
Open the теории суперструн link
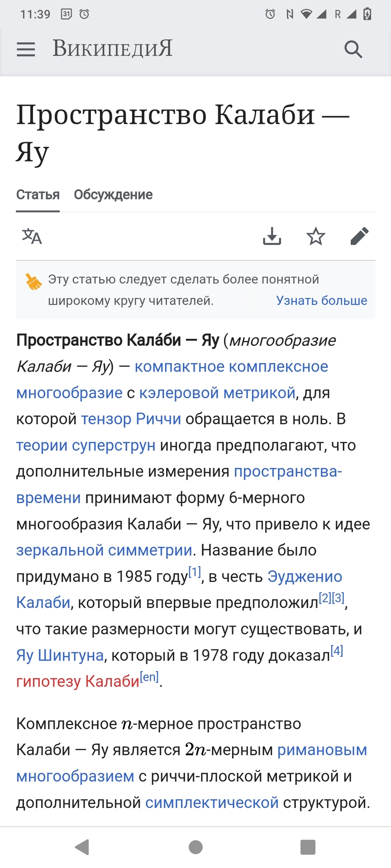pyautogui.click(x=86, y=445)
